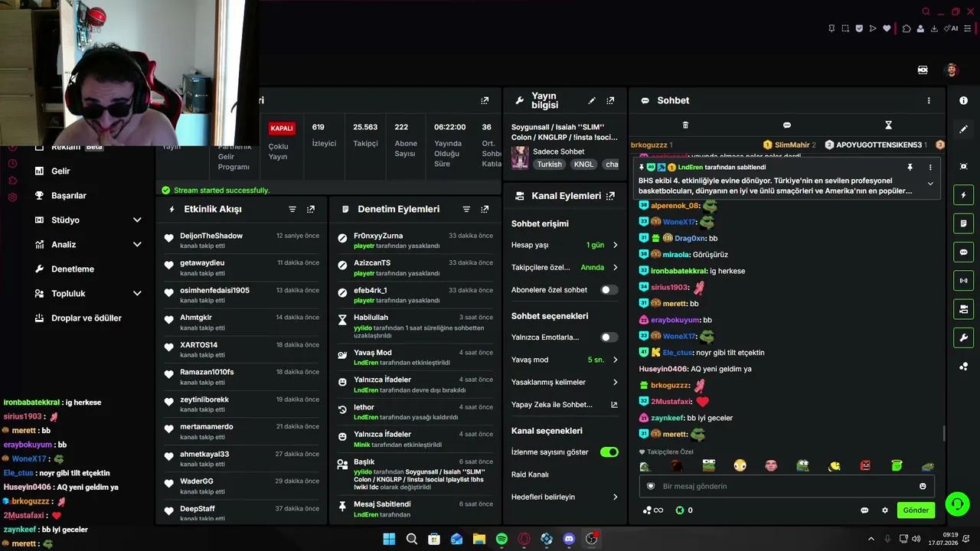980x551 pixels.
Task: Launch Spotify from the taskbar
Action: [501, 539]
